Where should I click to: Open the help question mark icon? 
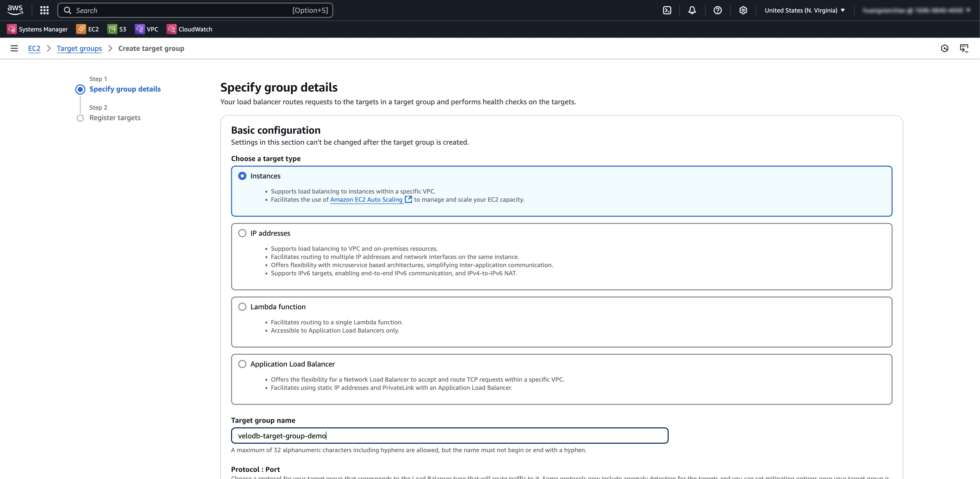(x=717, y=10)
